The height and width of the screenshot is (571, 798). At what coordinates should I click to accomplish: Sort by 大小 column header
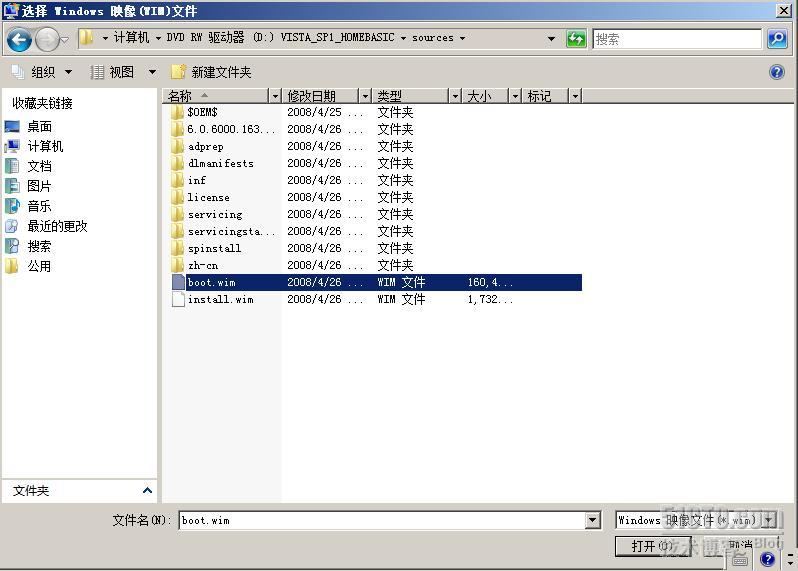pyautogui.click(x=486, y=96)
